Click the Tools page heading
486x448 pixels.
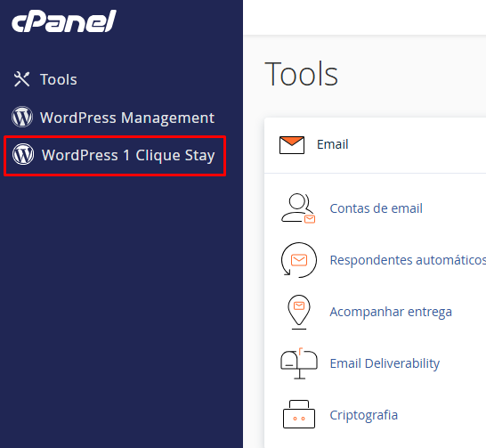pyautogui.click(x=301, y=74)
